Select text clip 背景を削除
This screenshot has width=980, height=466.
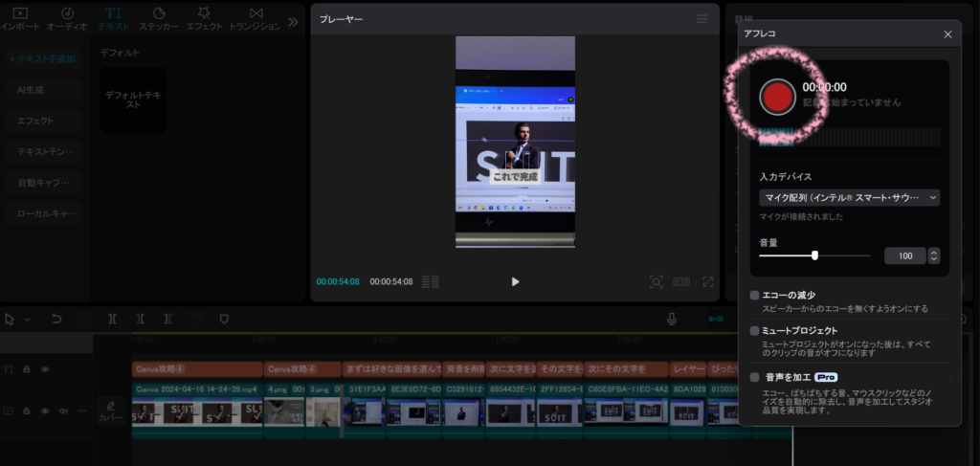coord(464,369)
